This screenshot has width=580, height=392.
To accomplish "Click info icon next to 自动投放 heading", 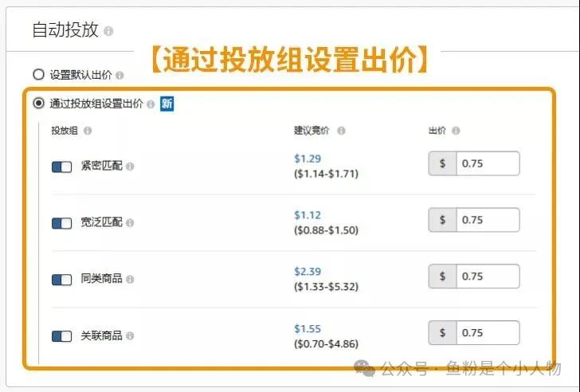I will click(x=108, y=31).
